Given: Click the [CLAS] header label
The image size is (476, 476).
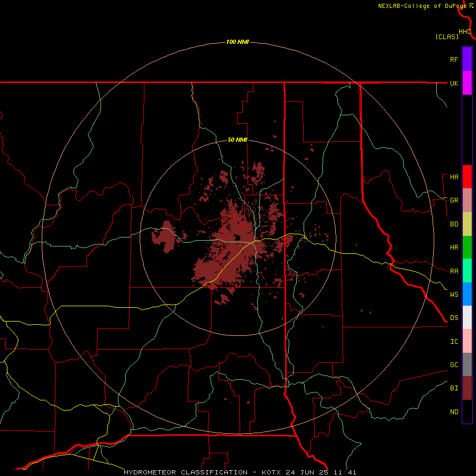Looking at the screenshot, I should pos(447,36).
